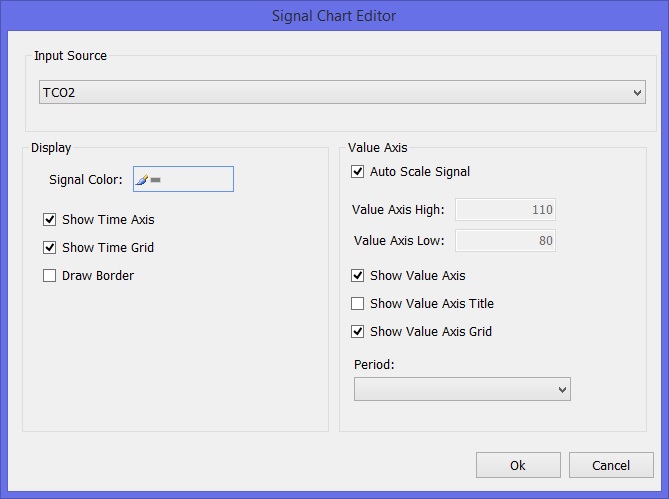This screenshot has height=499, width=669.
Task: Expand the Period dropdown list
Action: 462,389
